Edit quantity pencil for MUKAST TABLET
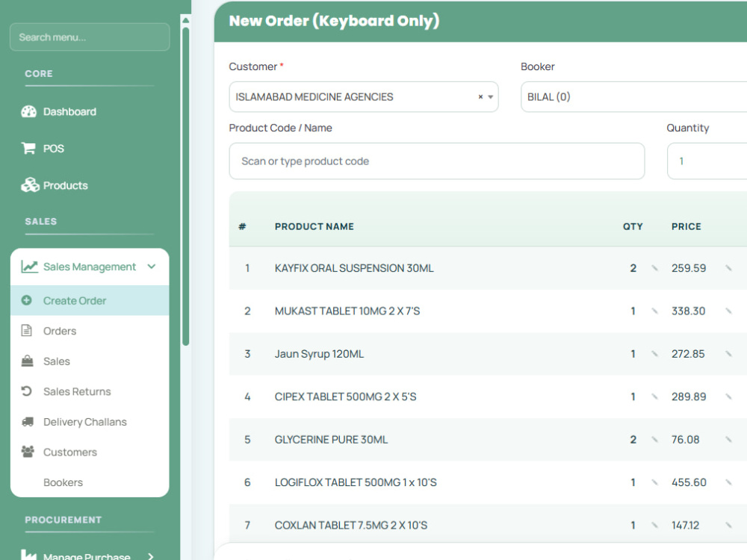Image resolution: width=747 pixels, height=560 pixels. click(x=654, y=311)
